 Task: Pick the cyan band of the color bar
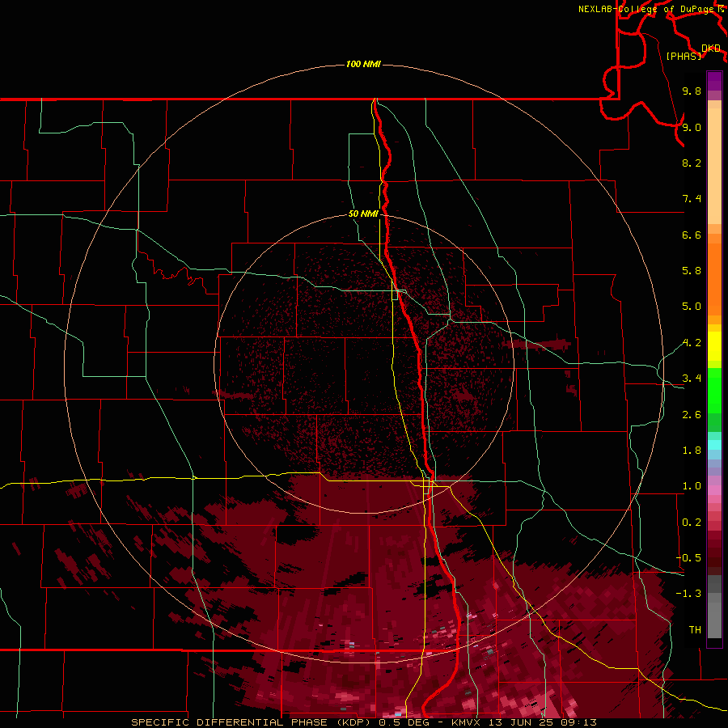pos(714,445)
